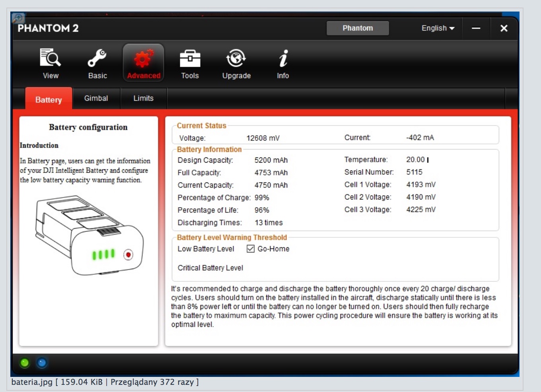
Task: Open the Upgrade globe icon
Action: click(x=236, y=58)
